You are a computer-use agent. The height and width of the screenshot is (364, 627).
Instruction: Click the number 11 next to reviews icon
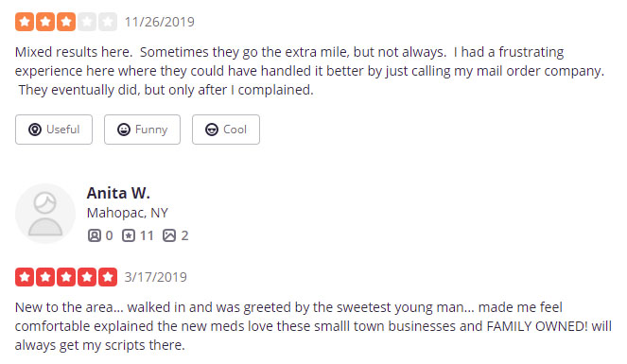point(147,235)
